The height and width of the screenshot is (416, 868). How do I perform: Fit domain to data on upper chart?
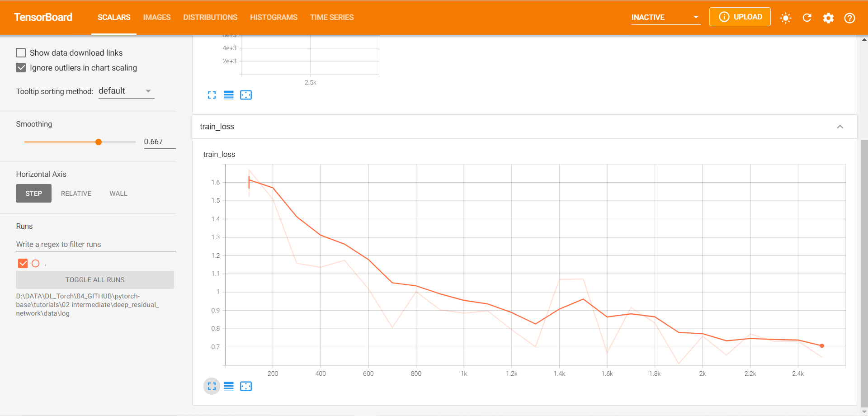(x=246, y=95)
